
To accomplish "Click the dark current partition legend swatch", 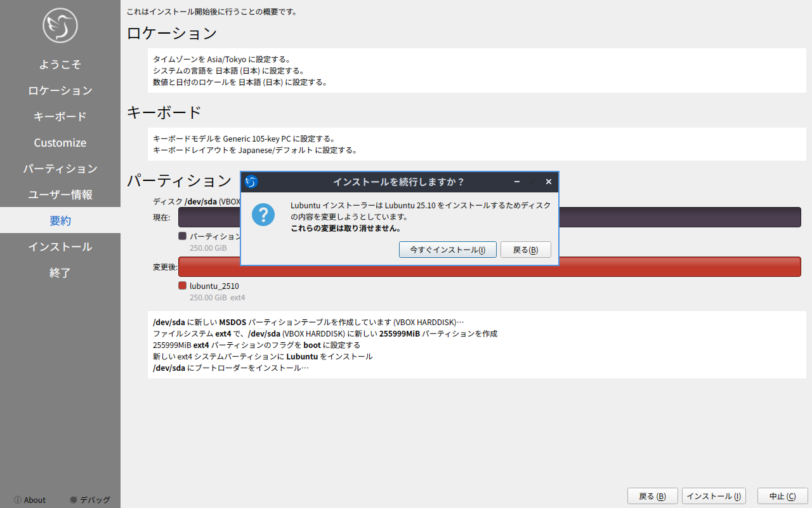I will (183, 236).
